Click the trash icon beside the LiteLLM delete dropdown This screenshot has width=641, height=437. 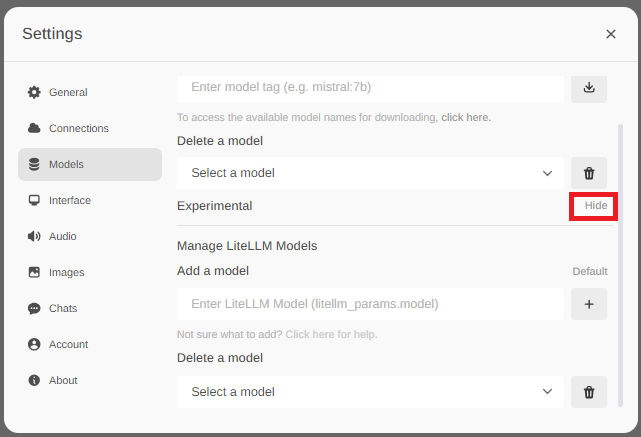point(588,392)
